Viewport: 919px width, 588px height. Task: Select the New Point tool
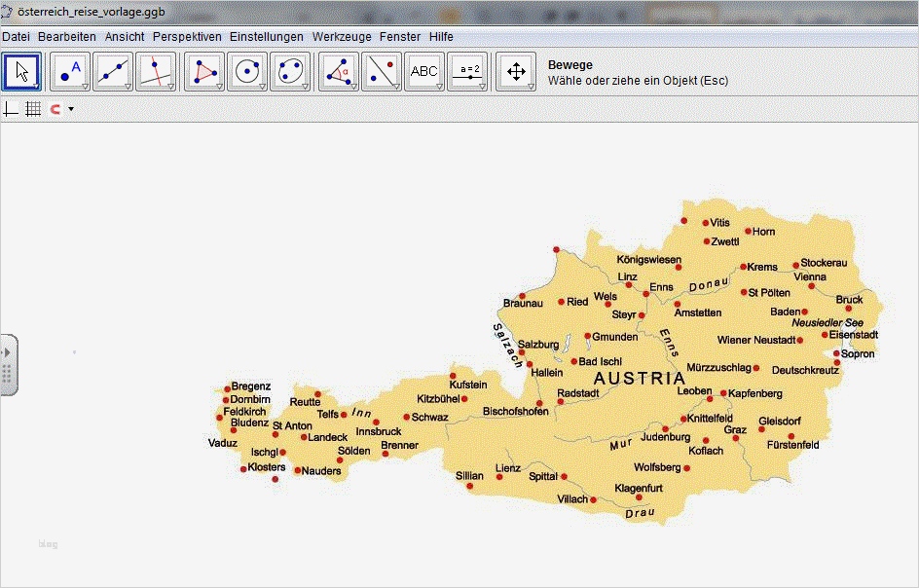70,71
